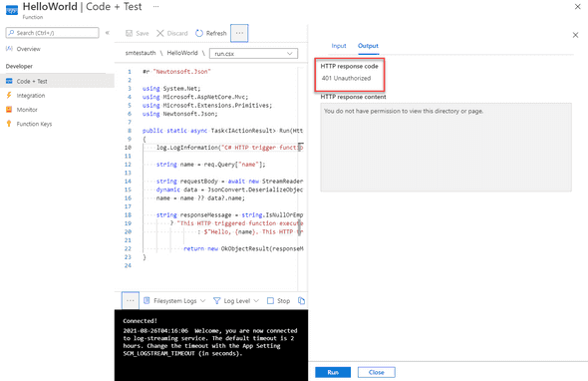Click in the HTTP response content box
The width and height of the screenshot is (588, 381).
[x=445, y=148]
